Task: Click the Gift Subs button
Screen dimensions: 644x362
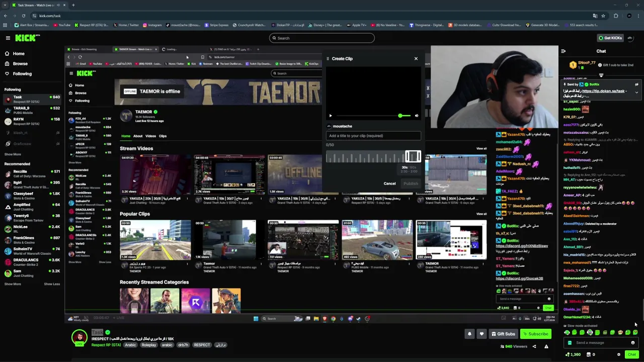Action: [503, 334]
